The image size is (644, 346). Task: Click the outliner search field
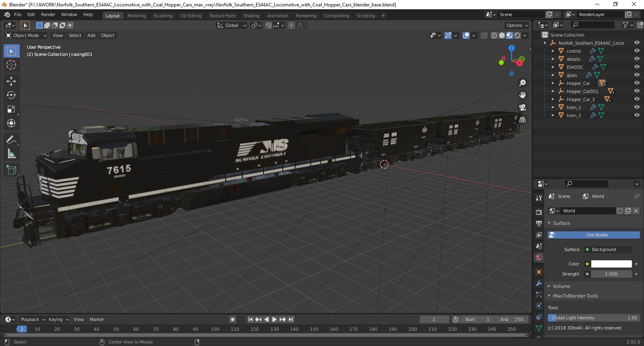[593, 25]
